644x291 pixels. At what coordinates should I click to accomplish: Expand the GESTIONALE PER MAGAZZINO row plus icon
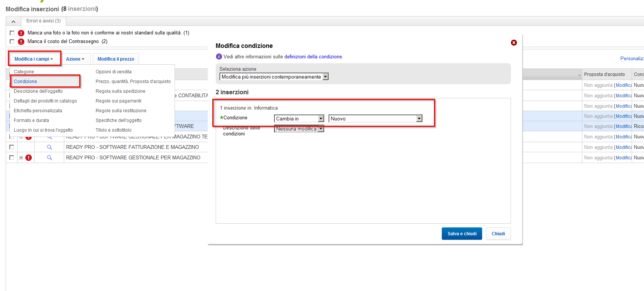(x=21, y=158)
